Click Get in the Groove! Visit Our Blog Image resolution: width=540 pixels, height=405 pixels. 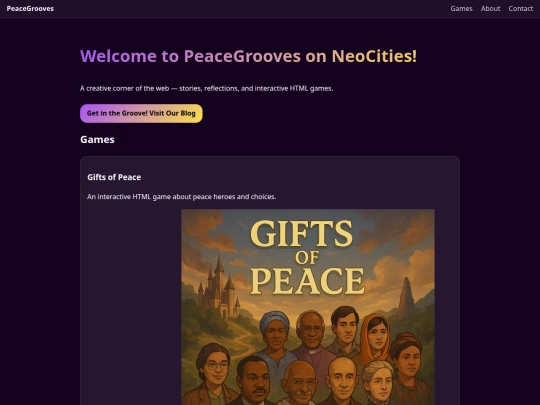pos(141,113)
